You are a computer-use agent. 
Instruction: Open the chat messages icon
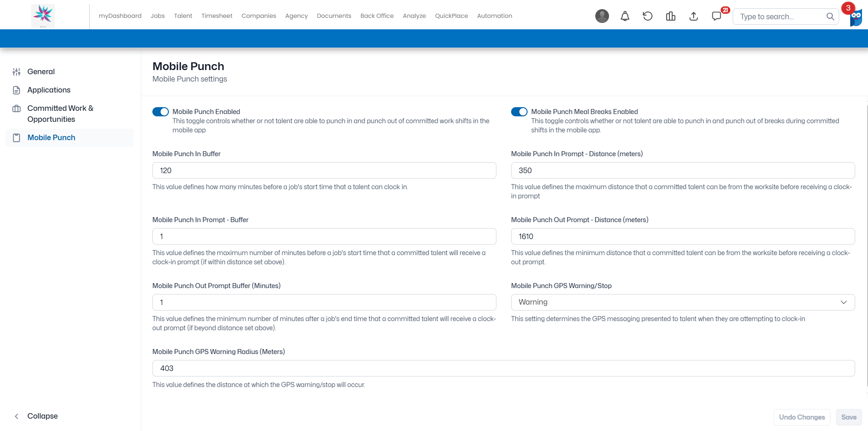coord(717,16)
